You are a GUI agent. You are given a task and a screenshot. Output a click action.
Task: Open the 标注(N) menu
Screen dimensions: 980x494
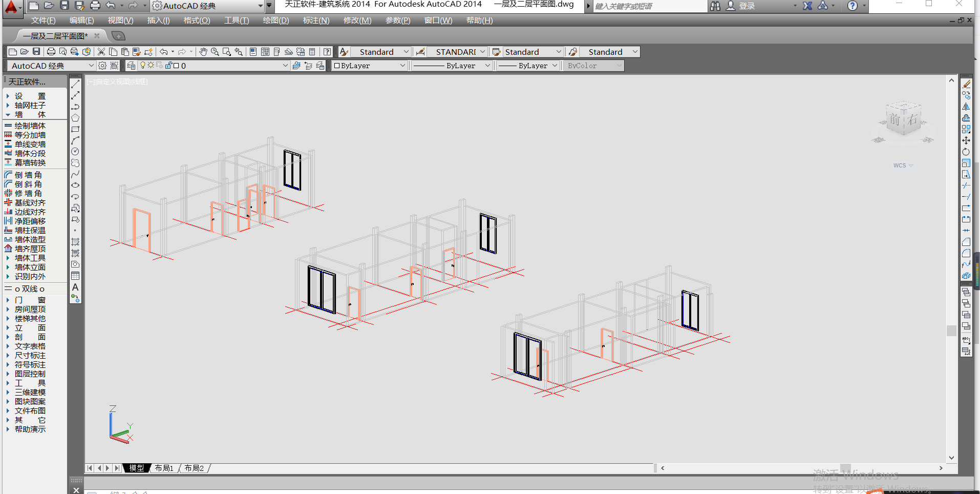[x=316, y=20]
